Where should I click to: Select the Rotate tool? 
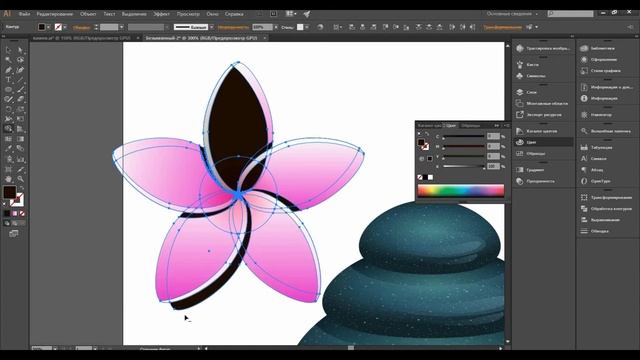pos(9,109)
